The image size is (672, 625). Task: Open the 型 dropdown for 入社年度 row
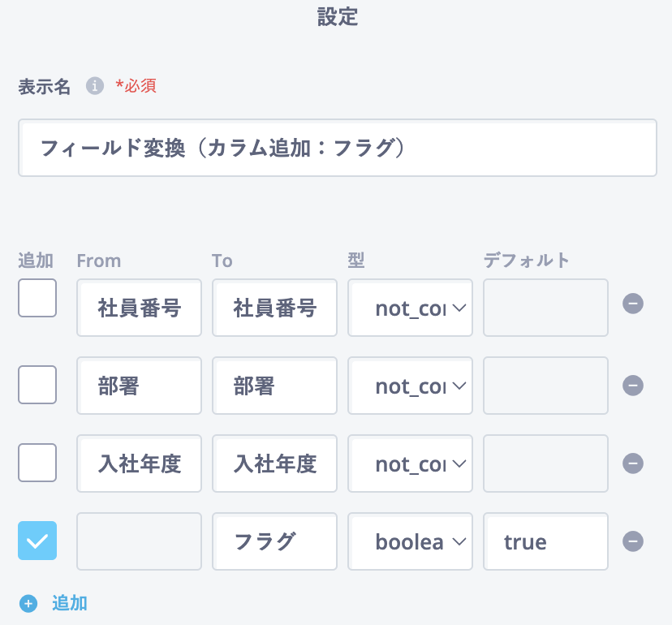[411, 464]
